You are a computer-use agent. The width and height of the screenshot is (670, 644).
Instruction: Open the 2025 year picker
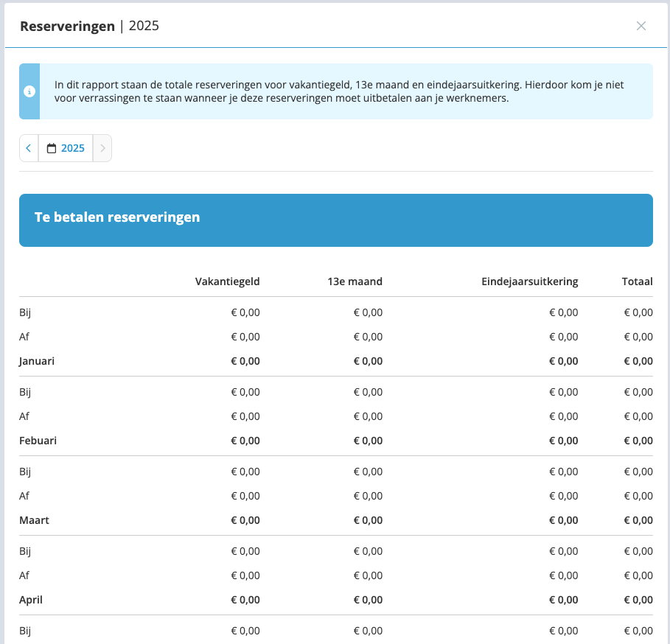66,148
